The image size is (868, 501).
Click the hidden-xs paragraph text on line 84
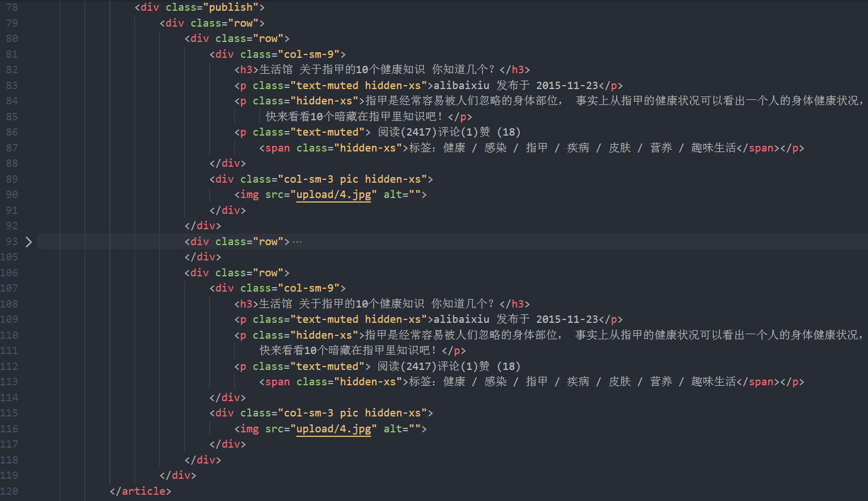[x=615, y=101]
